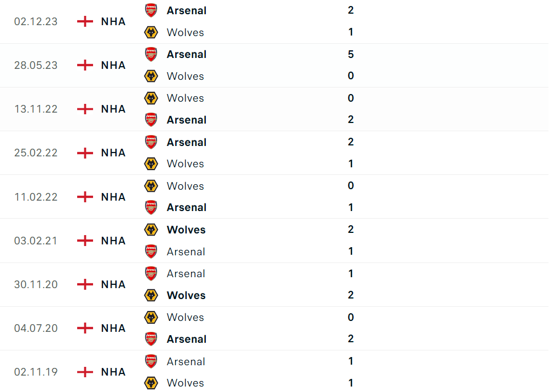
Task: Click England flag for 02.11.19 match
Action: 85,372
